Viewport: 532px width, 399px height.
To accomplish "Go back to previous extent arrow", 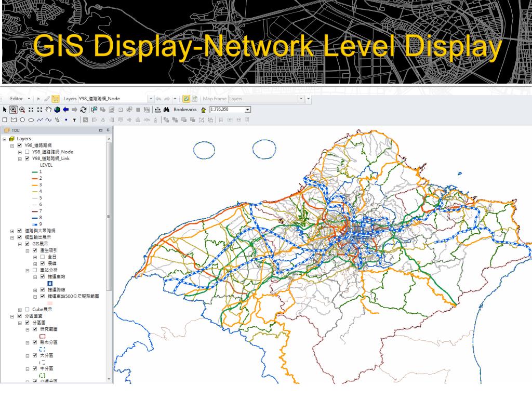I will pyautogui.click(x=66, y=110).
